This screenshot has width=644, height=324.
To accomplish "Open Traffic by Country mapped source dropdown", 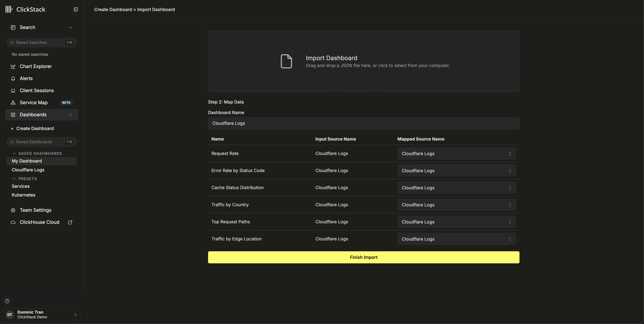I will (457, 205).
